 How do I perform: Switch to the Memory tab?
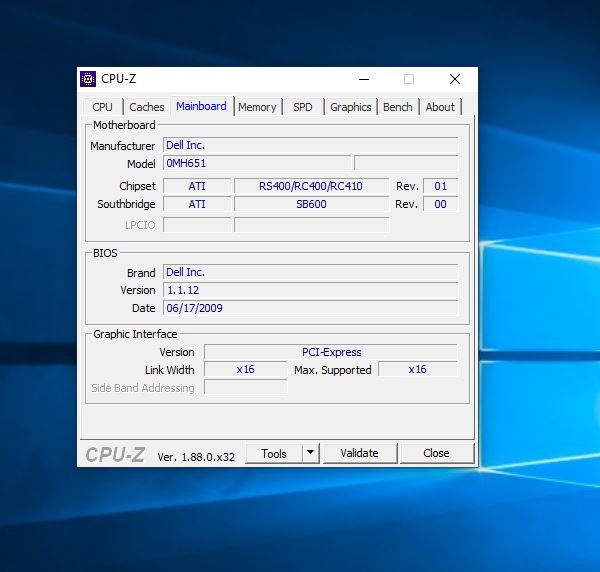click(257, 107)
